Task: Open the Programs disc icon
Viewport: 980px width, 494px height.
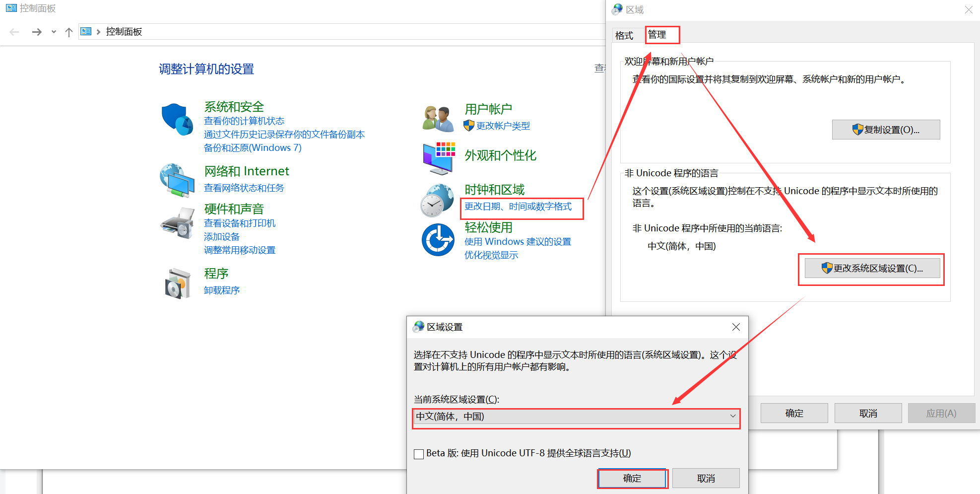Action: (177, 283)
